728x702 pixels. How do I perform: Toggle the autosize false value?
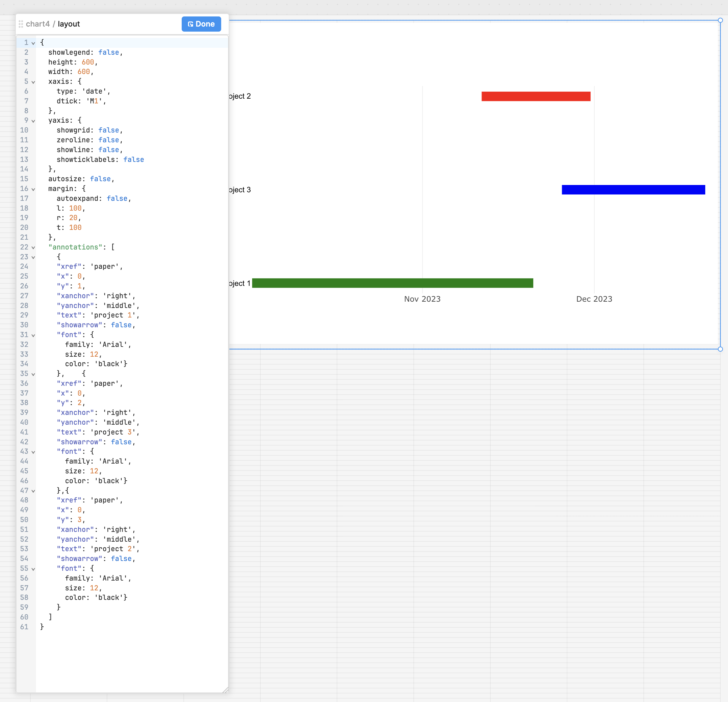tap(100, 179)
